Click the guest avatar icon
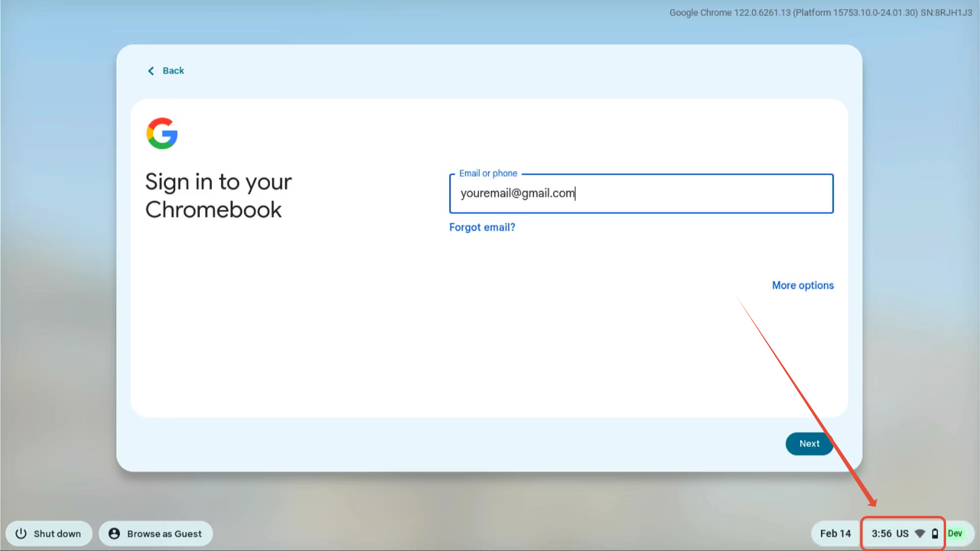Screen dimensions: 980x551 [114, 533]
